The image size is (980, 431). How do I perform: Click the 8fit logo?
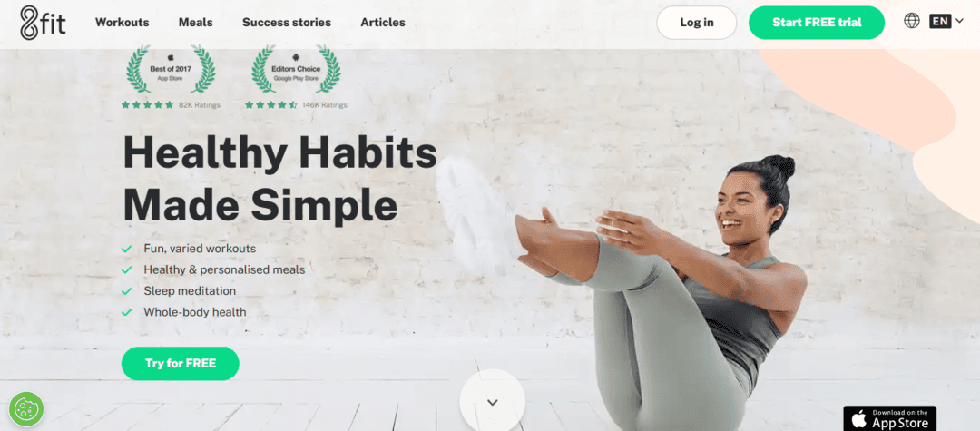point(43,23)
